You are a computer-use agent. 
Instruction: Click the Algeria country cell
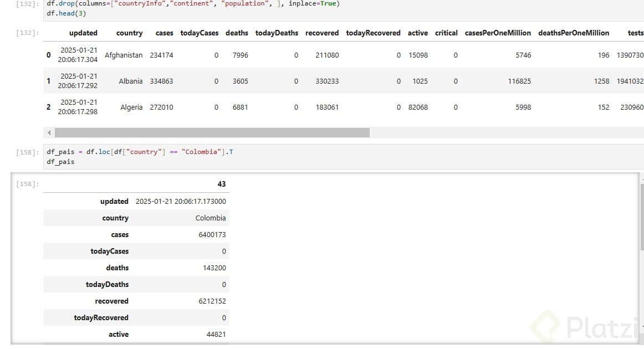click(x=131, y=107)
